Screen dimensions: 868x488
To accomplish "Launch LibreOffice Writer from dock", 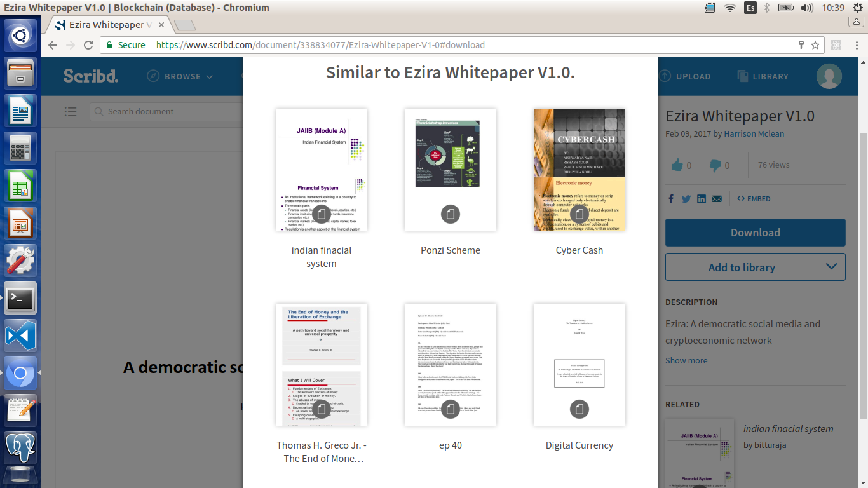I will (20, 111).
